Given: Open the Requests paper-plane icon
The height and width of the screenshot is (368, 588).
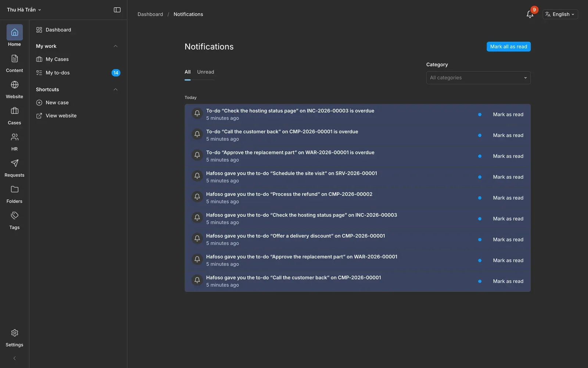Looking at the screenshot, I should (15, 163).
